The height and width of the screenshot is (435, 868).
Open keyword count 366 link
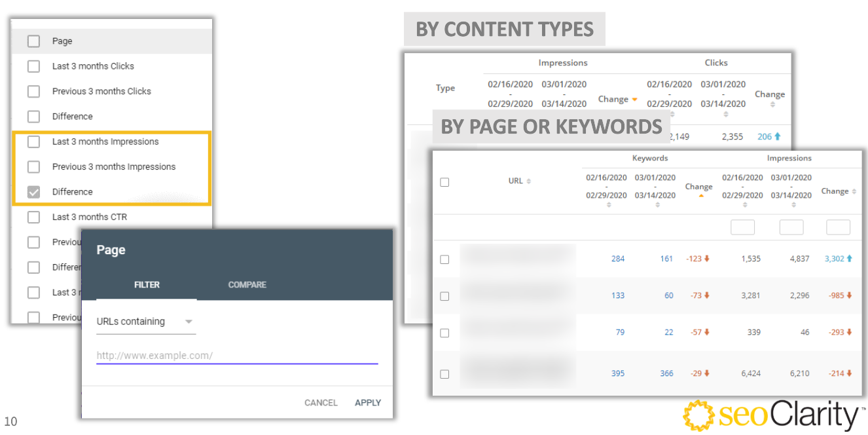666,373
